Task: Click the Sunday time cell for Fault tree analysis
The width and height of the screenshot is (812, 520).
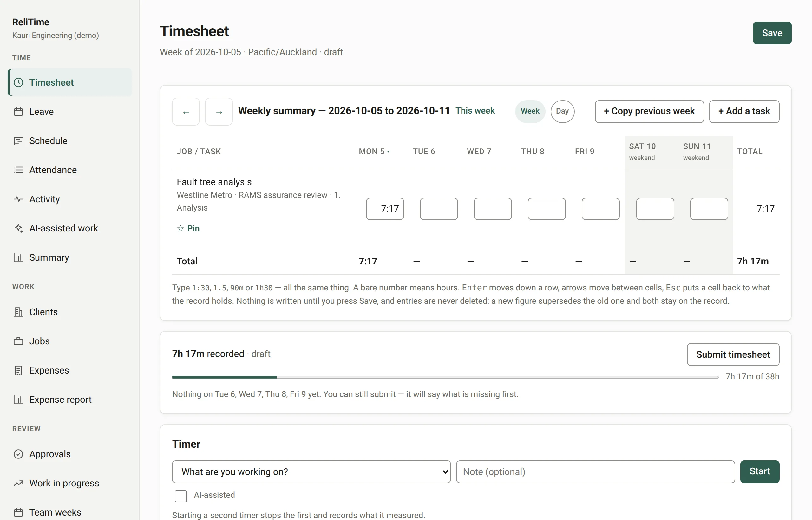Action: 709,209
